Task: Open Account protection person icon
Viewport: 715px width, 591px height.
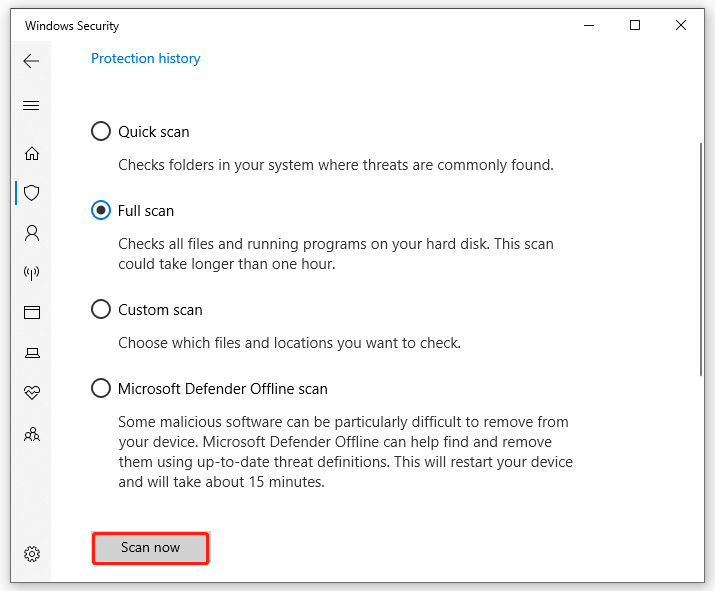Action: tap(32, 233)
